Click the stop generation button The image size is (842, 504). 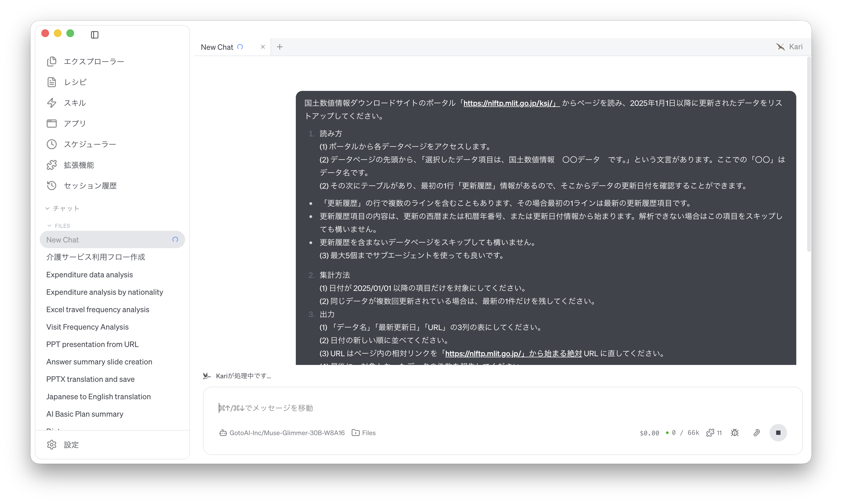pos(778,433)
